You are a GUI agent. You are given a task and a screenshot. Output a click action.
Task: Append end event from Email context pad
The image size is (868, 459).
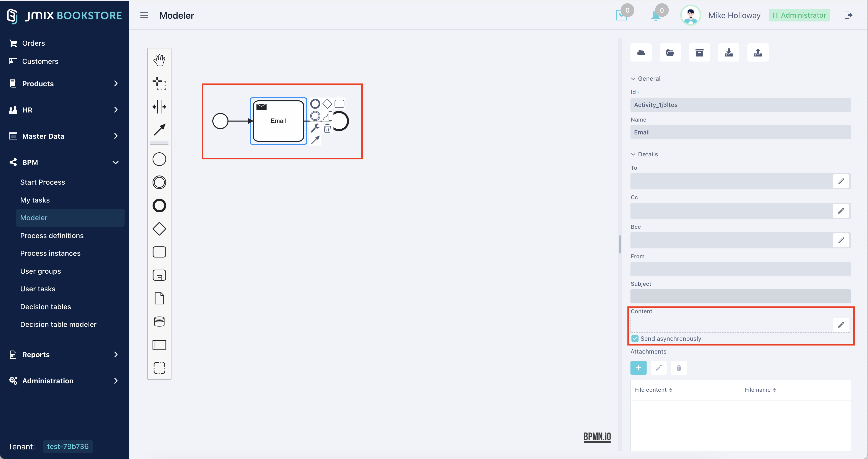click(315, 104)
